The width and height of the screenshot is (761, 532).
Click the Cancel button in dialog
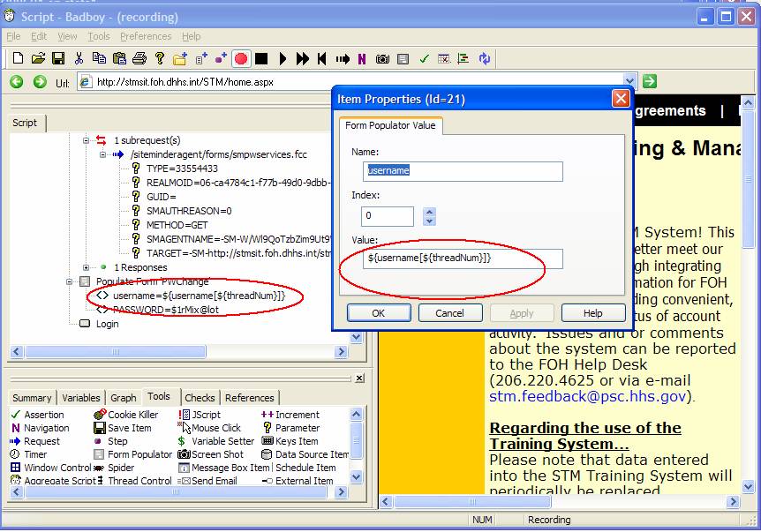[449, 313]
